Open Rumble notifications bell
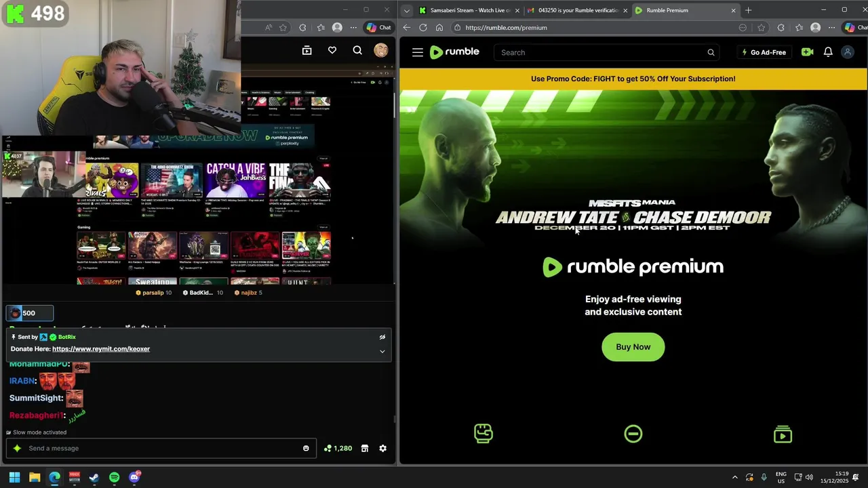The height and width of the screenshot is (488, 868). 828,52
